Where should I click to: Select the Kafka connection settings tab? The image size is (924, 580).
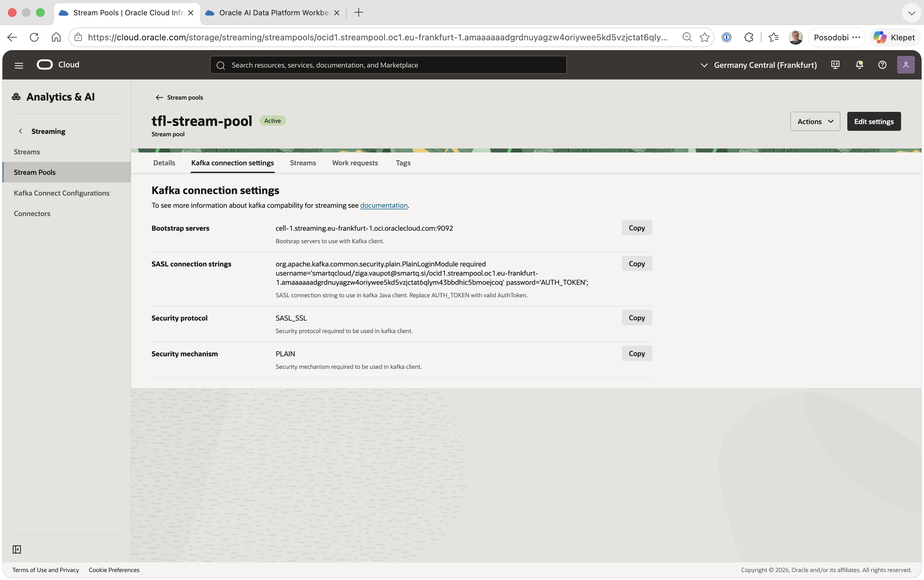coord(233,163)
